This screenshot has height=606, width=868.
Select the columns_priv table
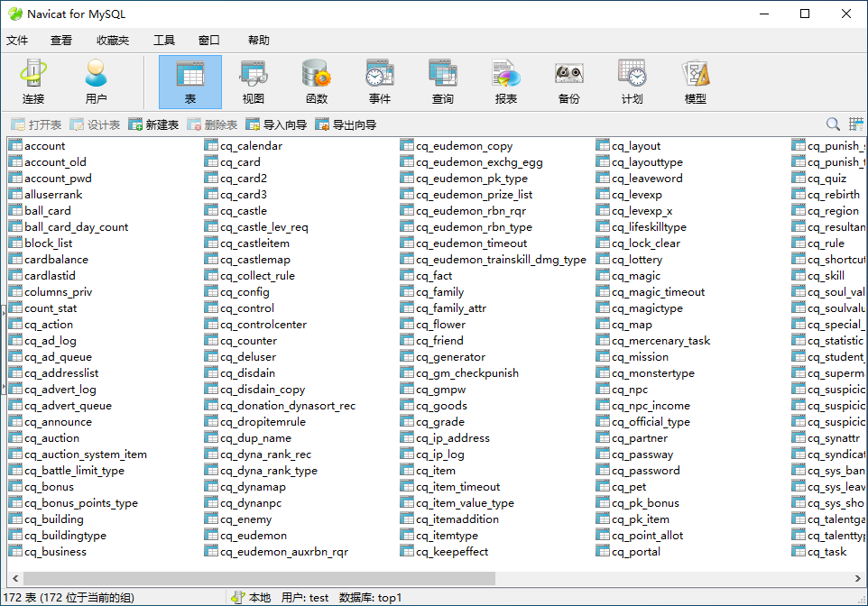pyautogui.click(x=58, y=292)
